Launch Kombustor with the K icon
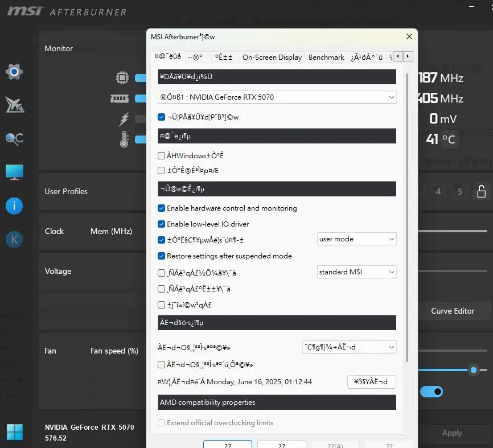 [14, 240]
